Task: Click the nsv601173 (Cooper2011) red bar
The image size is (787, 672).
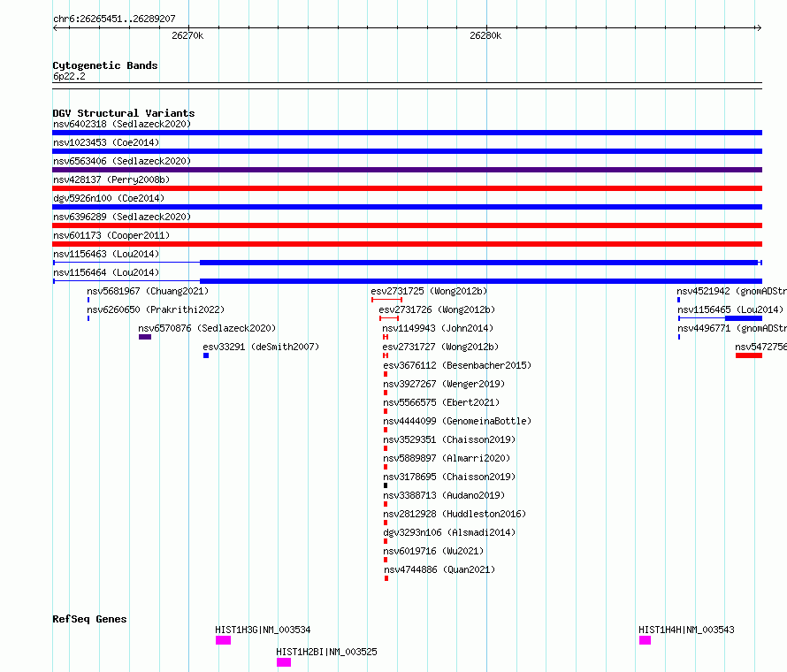Action: click(x=407, y=244)
